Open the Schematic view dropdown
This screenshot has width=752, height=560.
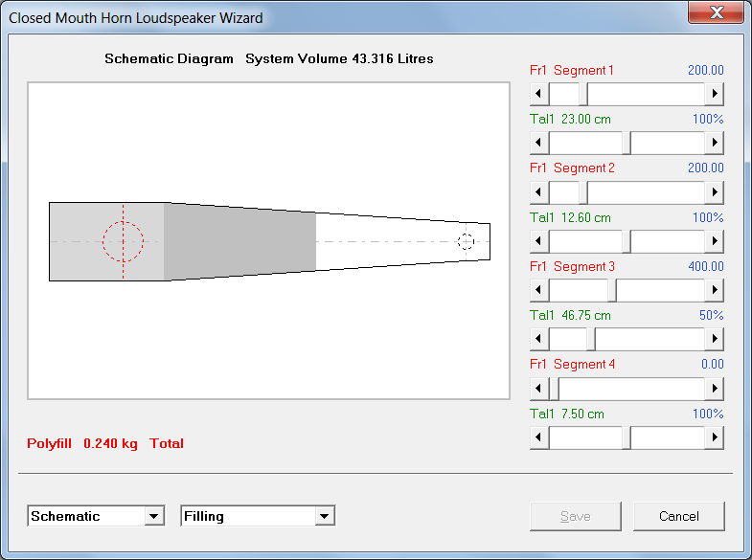[153, 516]
